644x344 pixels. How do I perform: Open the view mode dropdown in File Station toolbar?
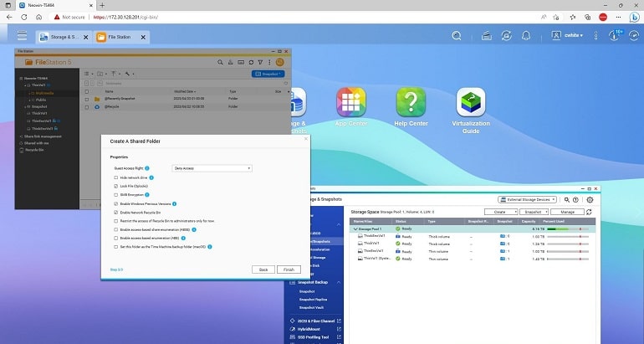(x=89, y=74)
